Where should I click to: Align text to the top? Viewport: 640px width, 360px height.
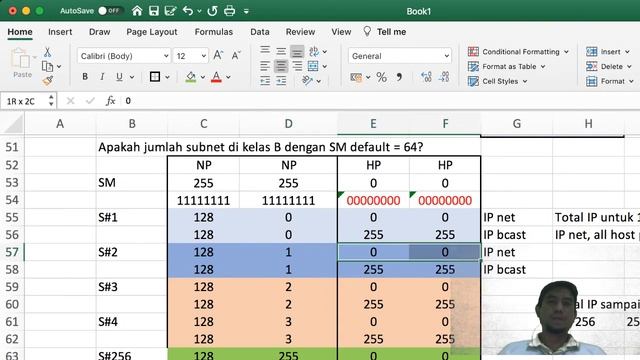pos(265,51)
